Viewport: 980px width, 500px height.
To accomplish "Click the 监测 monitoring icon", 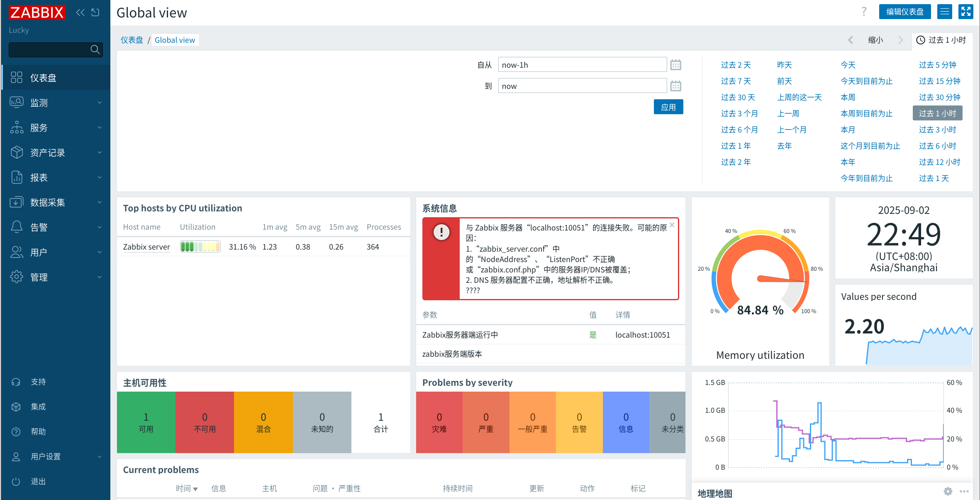I will [17, 103].
